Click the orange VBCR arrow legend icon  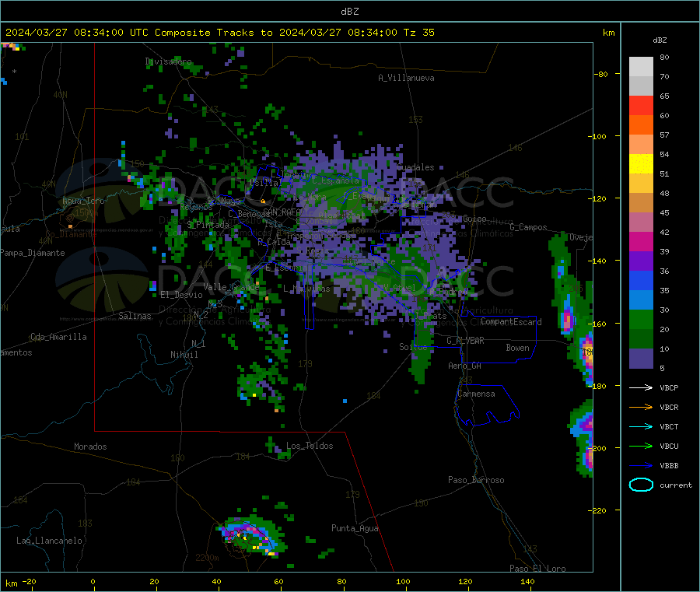641,407
